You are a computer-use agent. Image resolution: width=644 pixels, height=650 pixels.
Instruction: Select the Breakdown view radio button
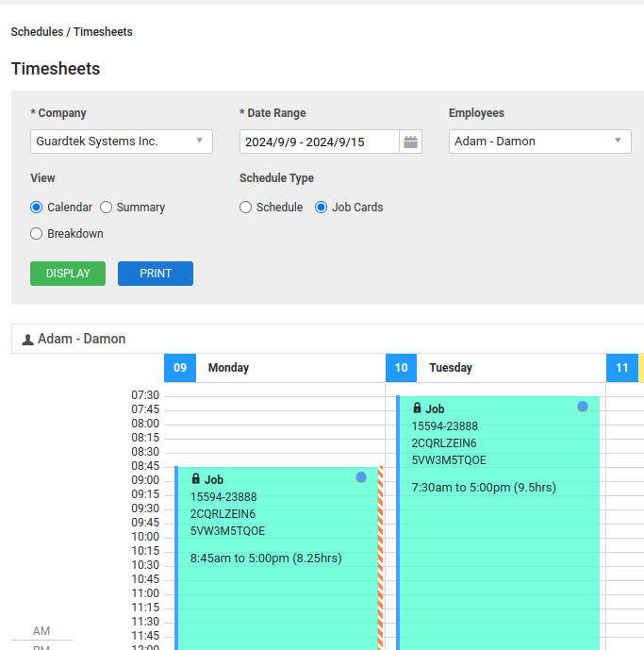(37, 234)
